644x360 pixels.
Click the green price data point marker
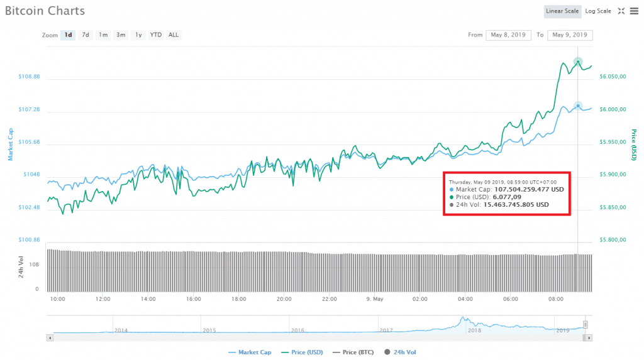(x=578, y=62)
